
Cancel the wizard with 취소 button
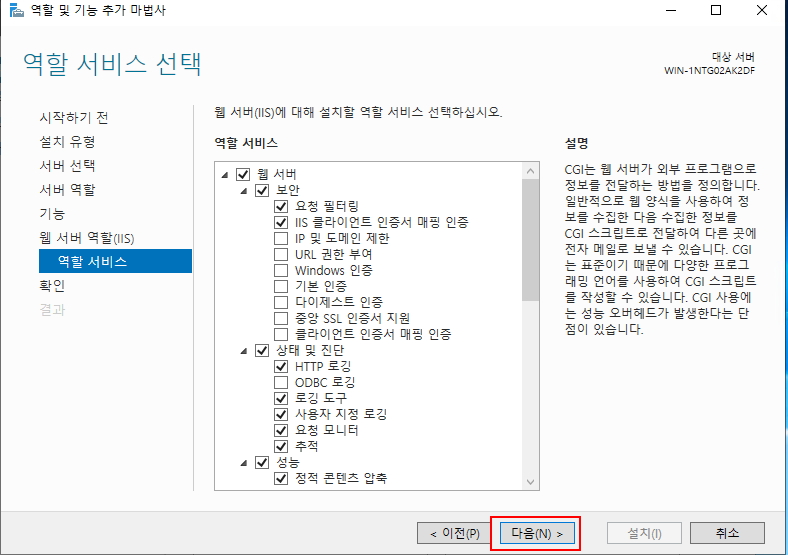pos(726,533)
